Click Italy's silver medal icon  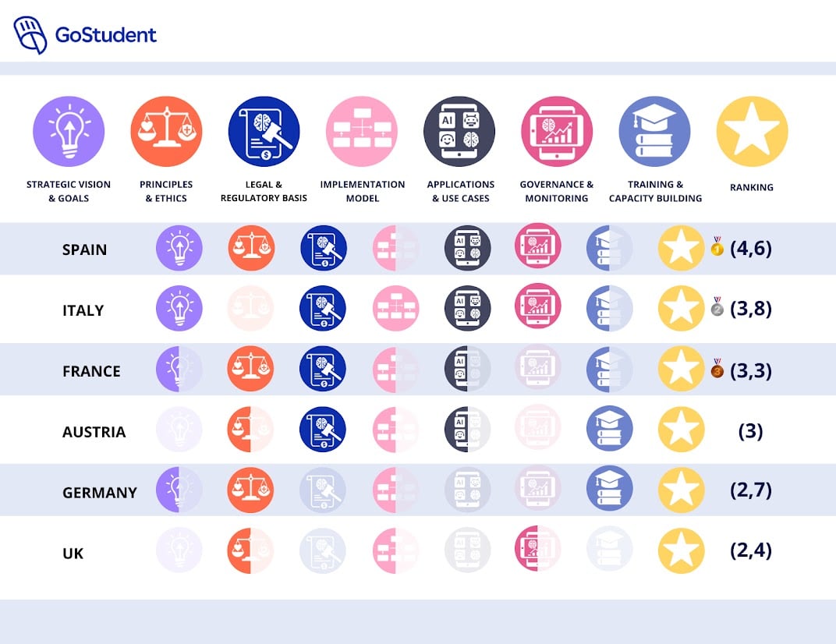(x=717, y=308)
